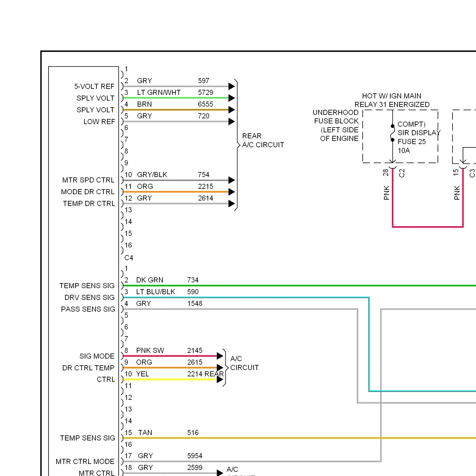Select the C2 connector label
This screenshot has height=476, width=476.
point(402,173)
